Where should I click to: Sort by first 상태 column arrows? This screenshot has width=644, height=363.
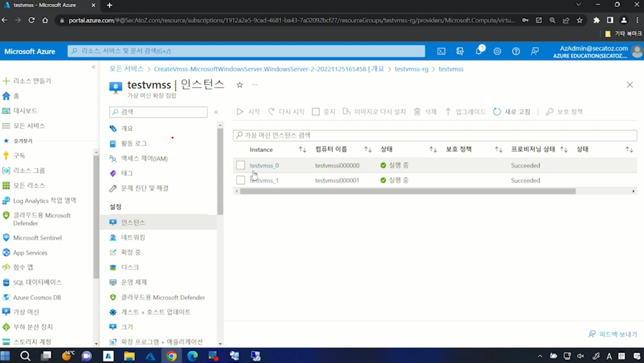433,150
